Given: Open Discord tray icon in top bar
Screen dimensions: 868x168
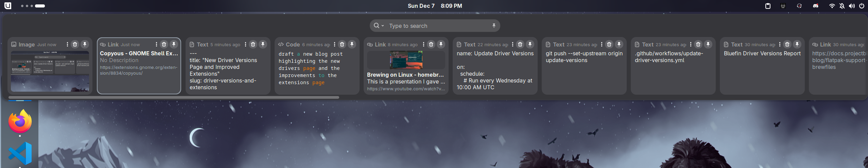Looking at the screenshot, I should tap(815, 6).
